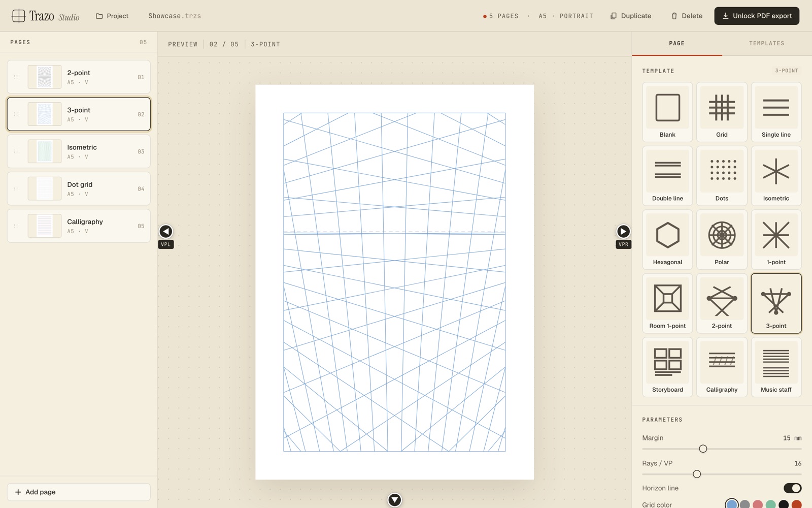Viewport: 812px width, 508px height.
Task: Select the 1-point perspective template
Action: coord(776,239)
